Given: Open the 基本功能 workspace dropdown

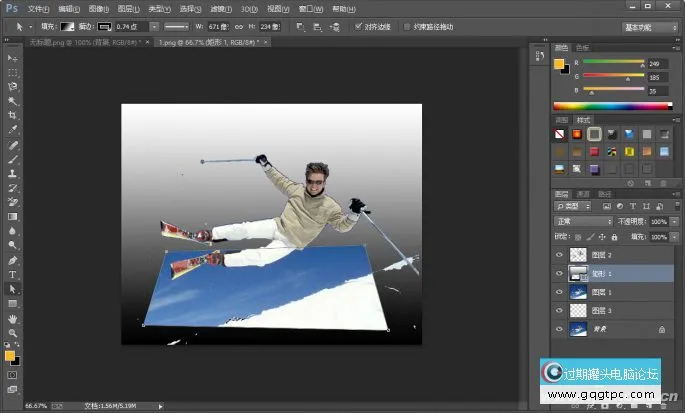Looking at the screenshot, I should point(649,27).
